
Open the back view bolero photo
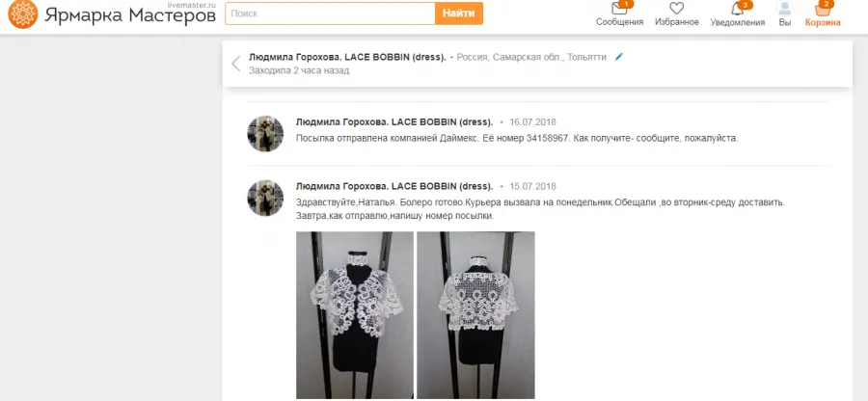point(476,315)
